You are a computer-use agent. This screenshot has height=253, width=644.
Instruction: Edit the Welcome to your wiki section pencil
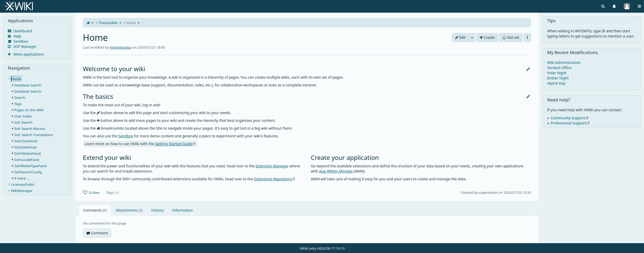[528, 69]
